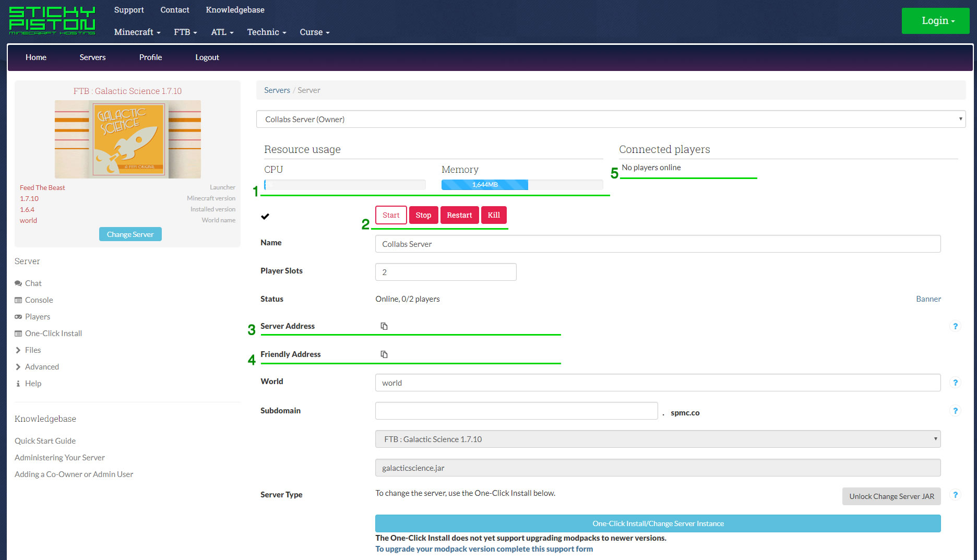Open help question mark next to Subdomain field

[x=955, y=411]
